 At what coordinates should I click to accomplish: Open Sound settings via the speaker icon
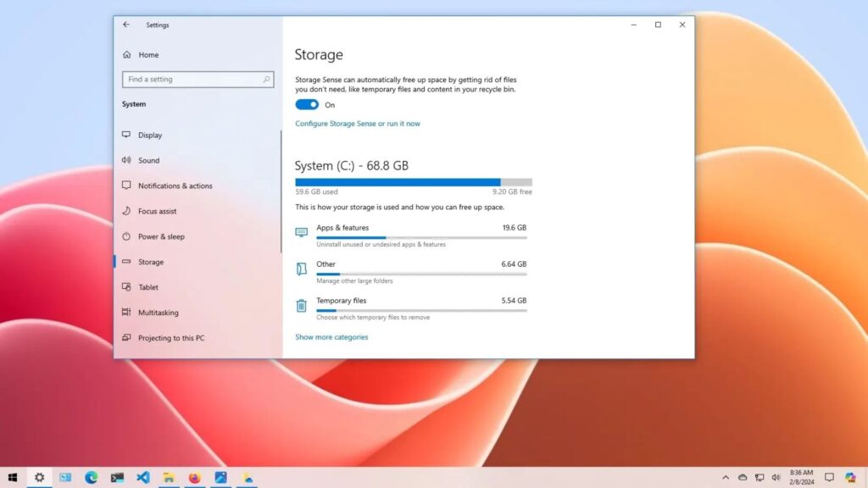click(126, 160)
